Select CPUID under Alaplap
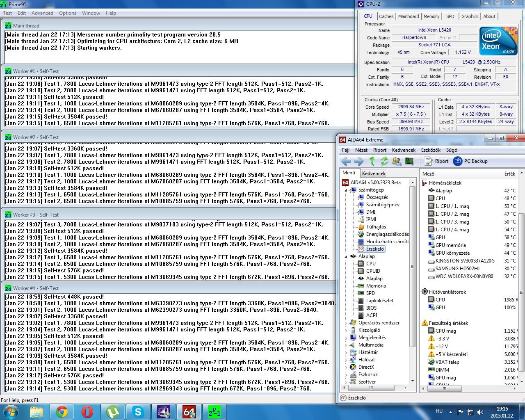This screenshot has width=525, height=420. pyautogui.click(x=373, y=271)
